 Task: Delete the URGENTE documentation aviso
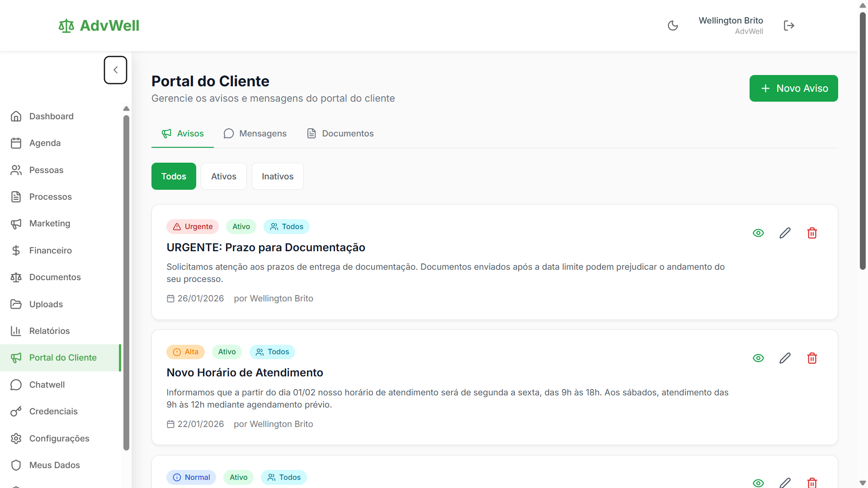click(x=812, y=233)
